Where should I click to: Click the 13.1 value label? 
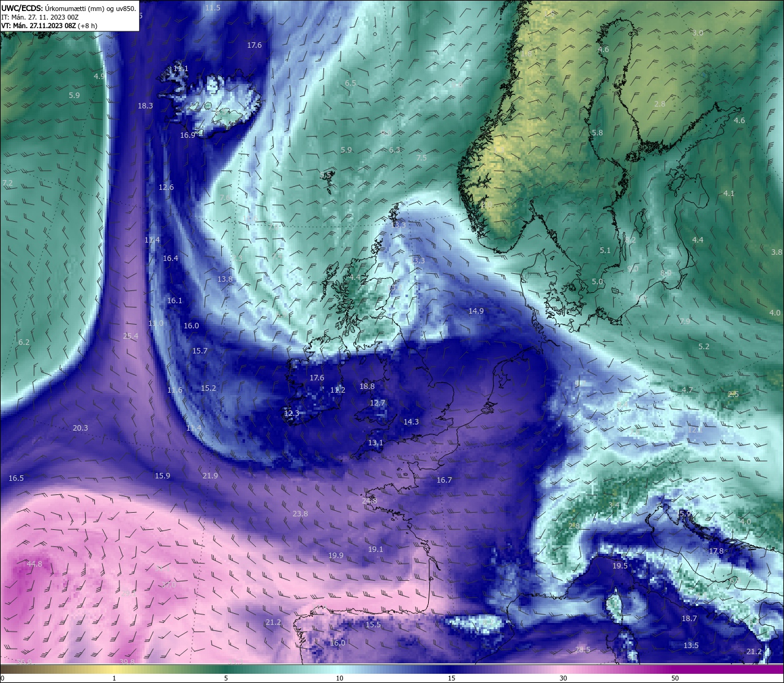(375, 442)
